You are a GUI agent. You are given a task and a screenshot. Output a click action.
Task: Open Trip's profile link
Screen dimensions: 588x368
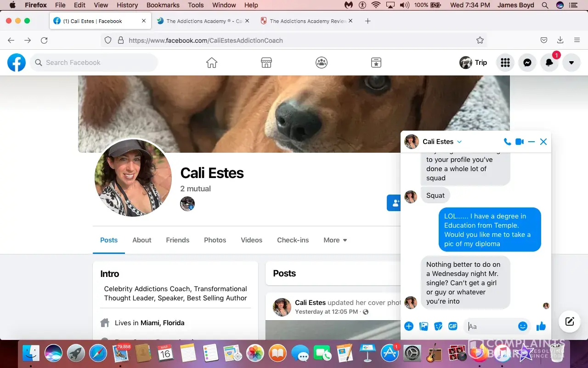[473, 63]
